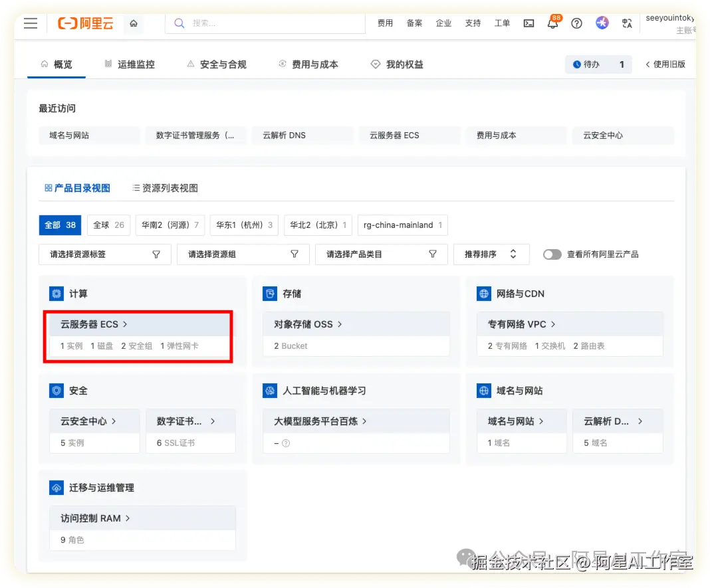The width and height of the screenshot is (710, 588).
Task: Open the 请选择资源组 dropdown
Action: [x=243, y=254]
